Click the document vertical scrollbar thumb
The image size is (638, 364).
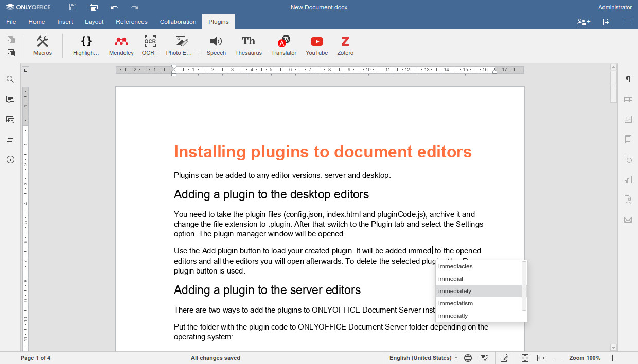[x=613, y=87]
